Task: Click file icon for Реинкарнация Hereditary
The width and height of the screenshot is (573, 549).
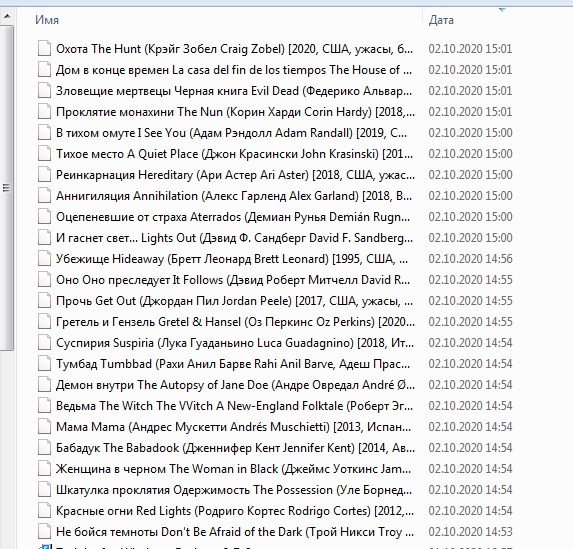Action: pyautogui.click(x=45, y=175)
